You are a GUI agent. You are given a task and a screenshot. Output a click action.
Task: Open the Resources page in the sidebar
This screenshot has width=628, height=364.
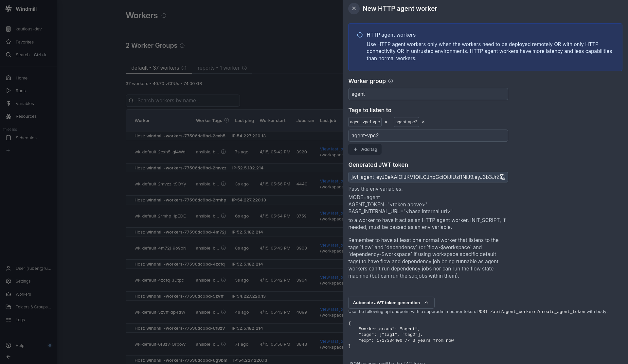26,116
